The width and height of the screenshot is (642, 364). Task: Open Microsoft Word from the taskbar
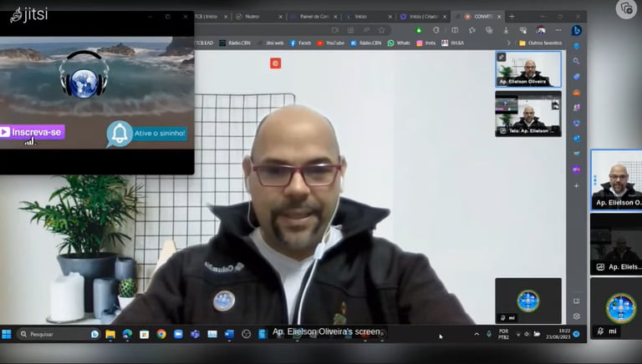[229, 334]
